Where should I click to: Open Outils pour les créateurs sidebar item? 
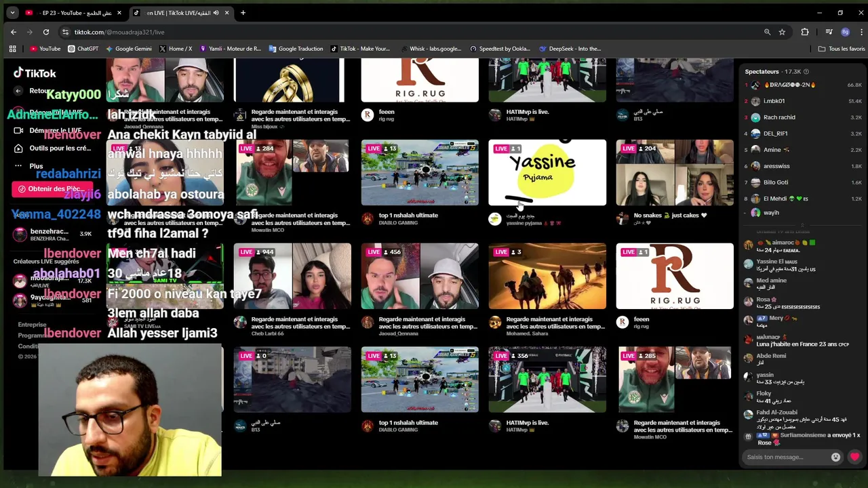point(52,148)
